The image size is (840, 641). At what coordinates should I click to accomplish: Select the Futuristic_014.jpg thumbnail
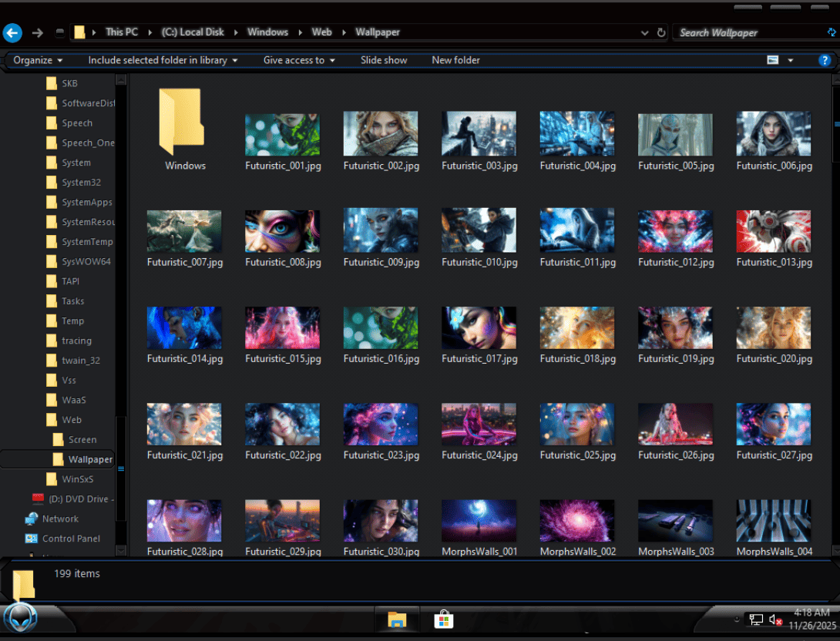[184, 327]
